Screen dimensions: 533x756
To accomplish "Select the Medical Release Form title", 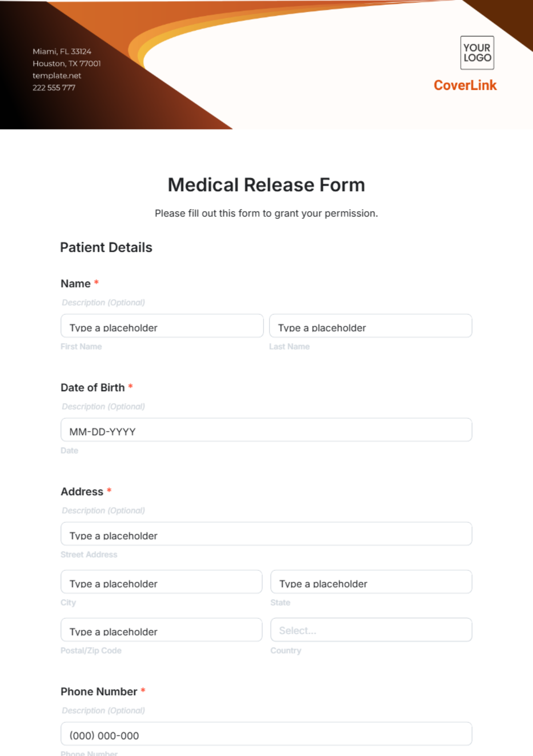I will tap(266, 185).
